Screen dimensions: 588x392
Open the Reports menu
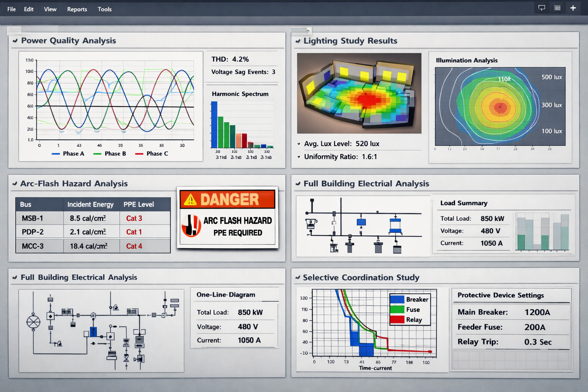(x=77, y=9)
